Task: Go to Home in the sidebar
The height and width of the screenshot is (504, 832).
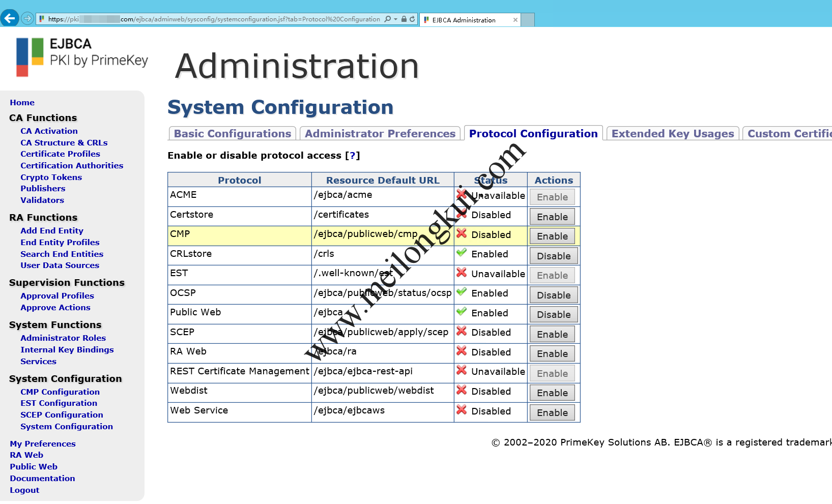Action: 22,102
